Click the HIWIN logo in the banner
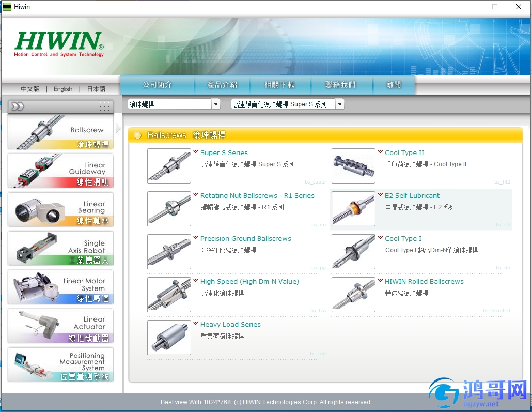532x412 pixels. tap(59, 44)
